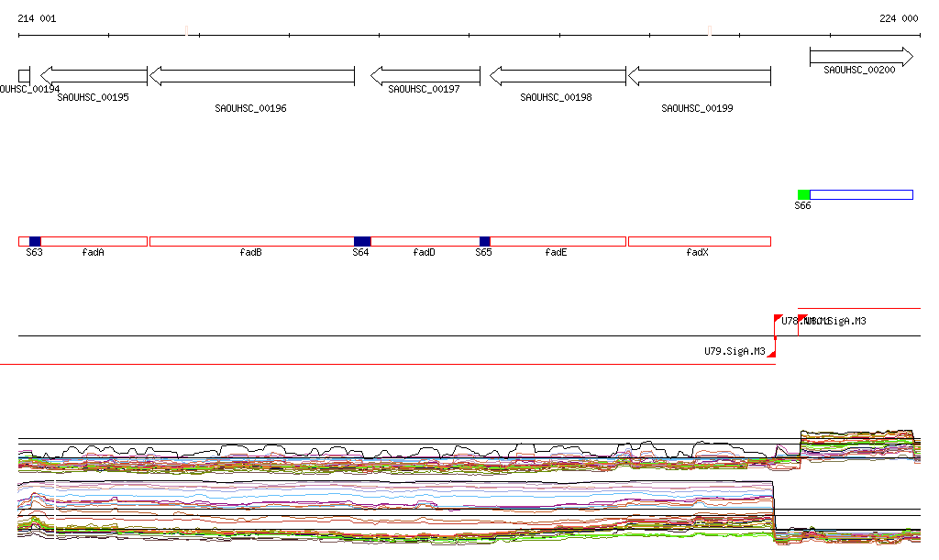Click the SAOUHSC_00199 gene arrow
The image size is (939, 560).
[x=698, y=76]
